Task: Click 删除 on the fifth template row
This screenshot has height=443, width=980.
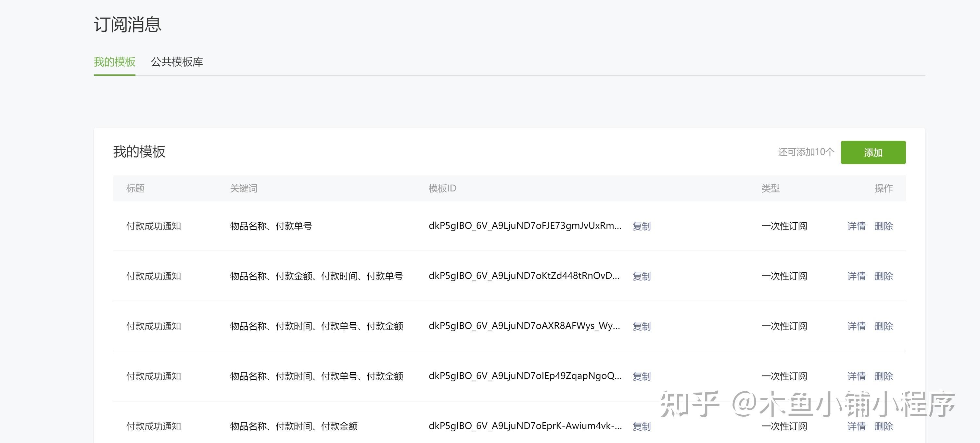Action: coord(884,426)
